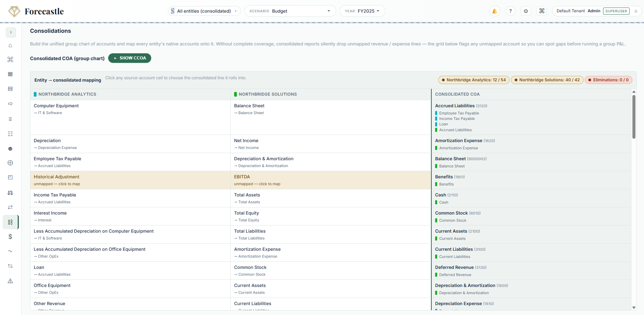This screenshot has height=315, width=644.
Task: Click the Solutions Common Stock cell
Action: 331,271
